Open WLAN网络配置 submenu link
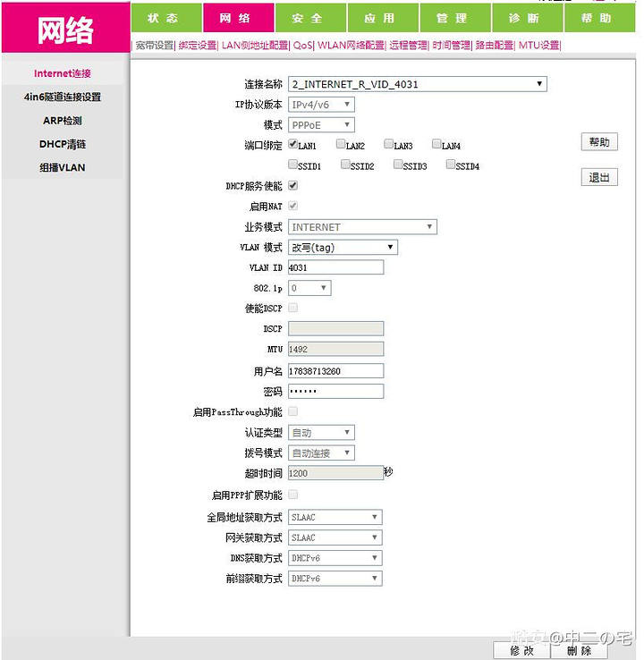 (x=351, y=45)
